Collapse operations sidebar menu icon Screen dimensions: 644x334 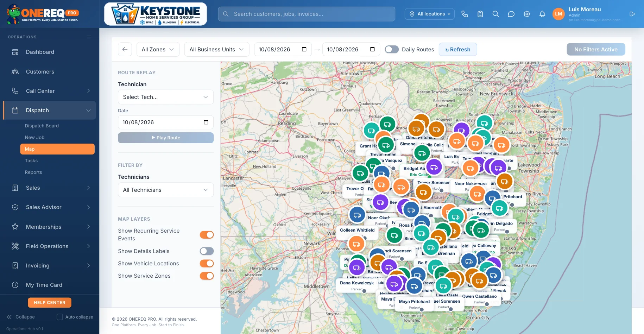(x=89, y=37)
